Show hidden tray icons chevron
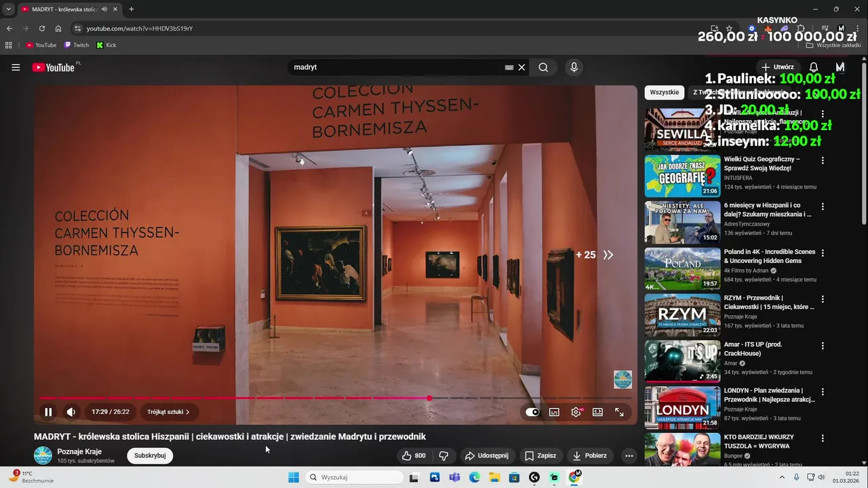 [x=781, y=477]
